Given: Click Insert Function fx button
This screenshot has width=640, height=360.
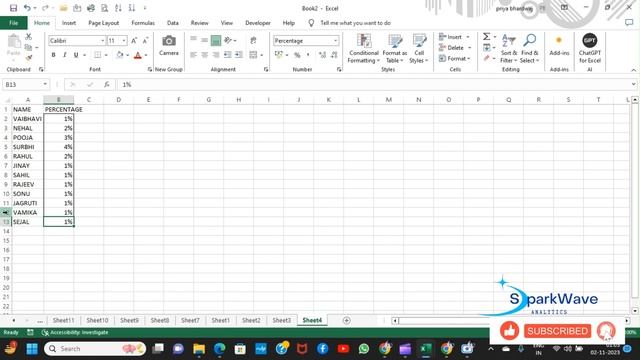Looking at the screenshot, I should 107,84.
